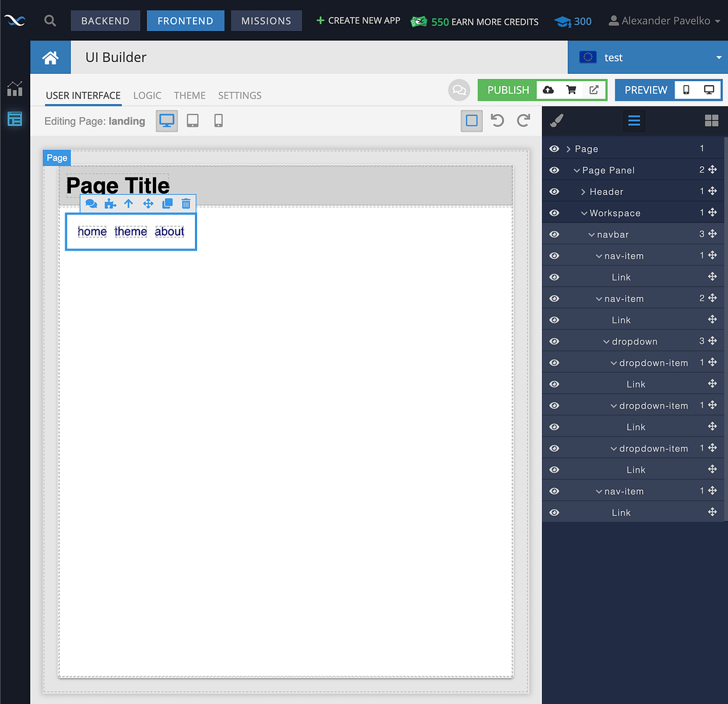Select the tablet preview icon in toolbar
The width and height of the screenshot is (728, 704).
pos(192,120)
